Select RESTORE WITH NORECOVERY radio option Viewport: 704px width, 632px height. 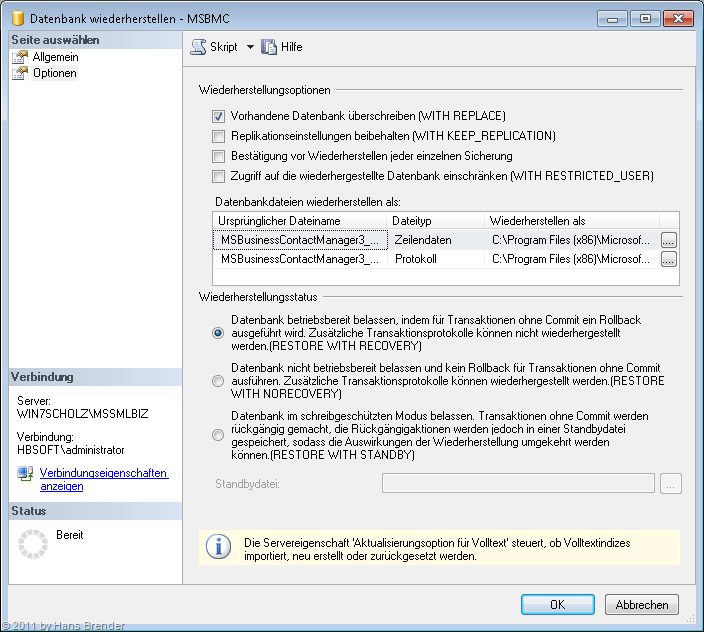point(218,381)
